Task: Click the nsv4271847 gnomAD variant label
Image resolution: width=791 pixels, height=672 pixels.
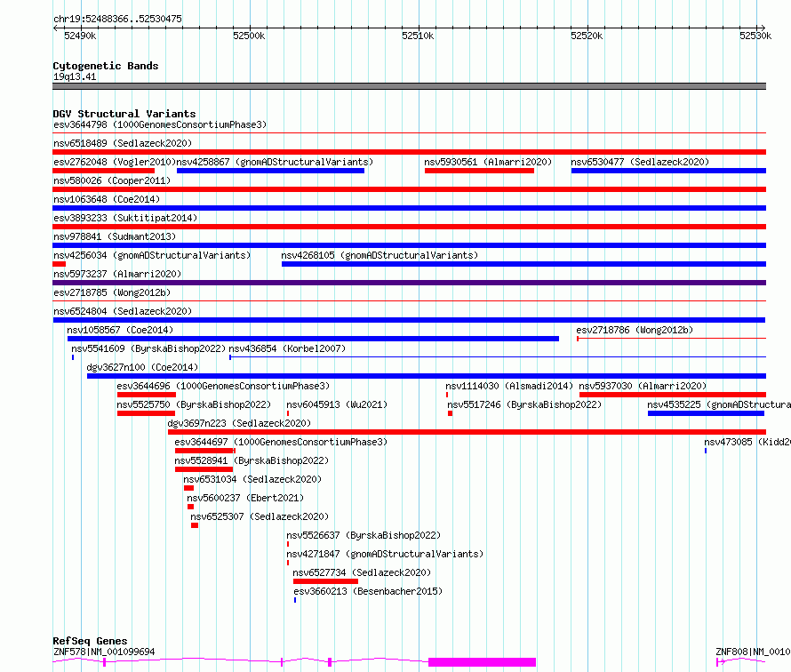Action: click(x=385, y=554)
